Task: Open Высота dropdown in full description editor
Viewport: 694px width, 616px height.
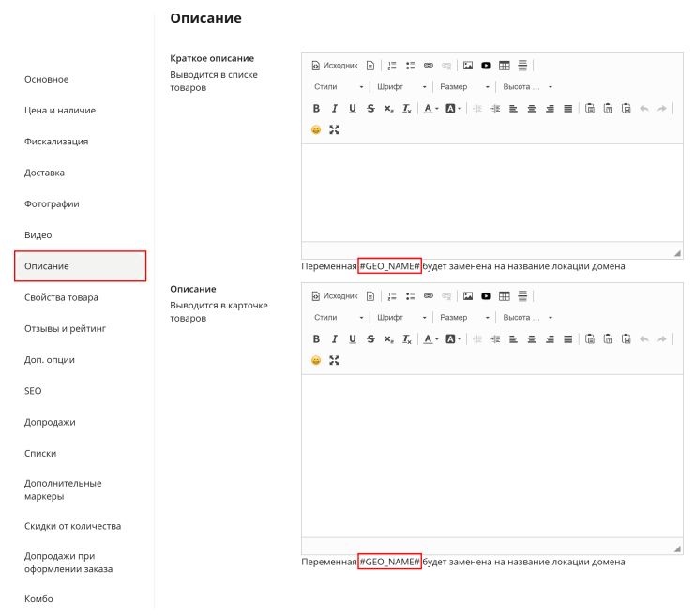Action: pyautogui.click(x=528, y=318)
